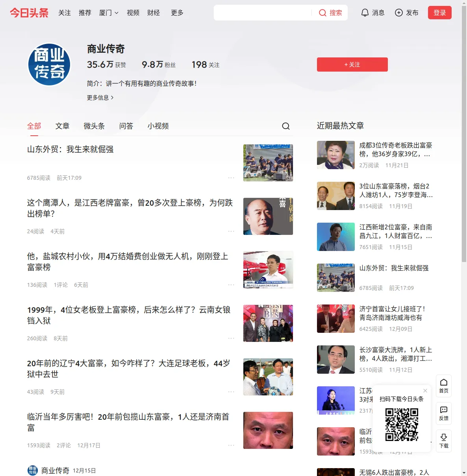Select the 全部 tab
467x476 pixels.
point(34,126)
